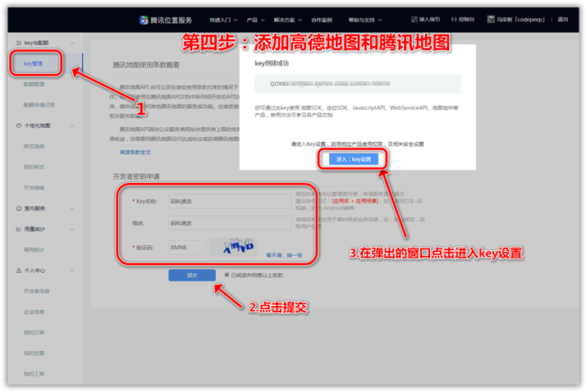This screenshot has height=392, width=586.
Task: Click the 描述 description input field
Action: coord(230,223)
